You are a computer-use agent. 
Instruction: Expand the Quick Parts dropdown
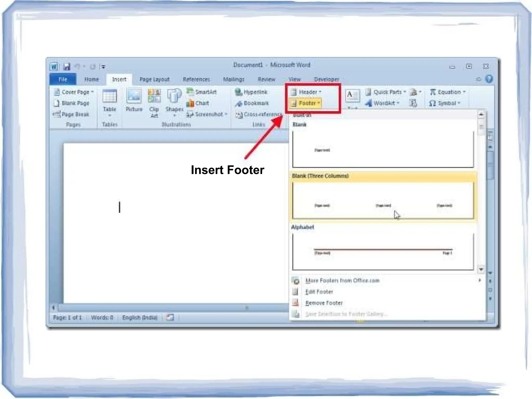coord(386,92)
